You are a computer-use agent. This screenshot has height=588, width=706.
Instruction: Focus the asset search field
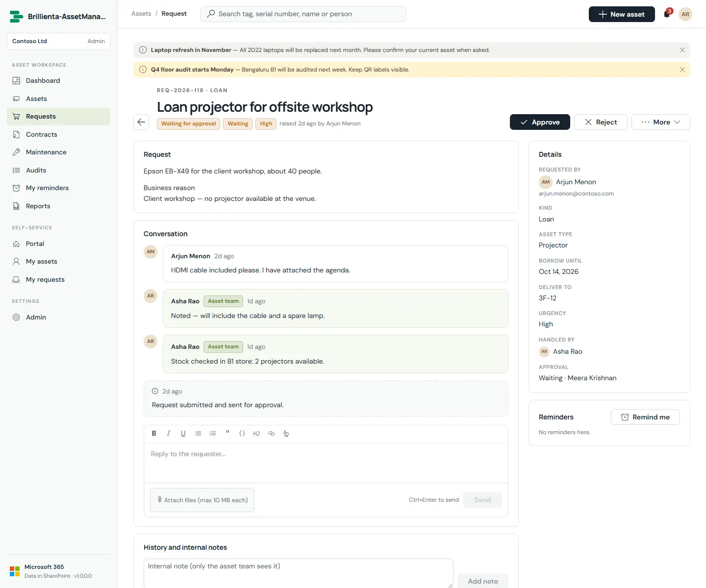point(303,14)
